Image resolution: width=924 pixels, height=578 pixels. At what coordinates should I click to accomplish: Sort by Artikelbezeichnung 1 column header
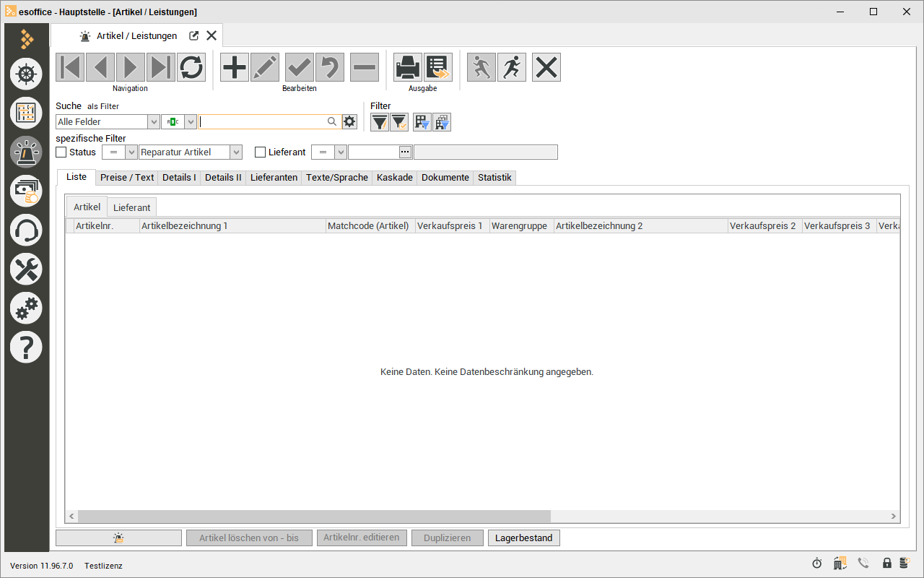[x=232, y=226]
